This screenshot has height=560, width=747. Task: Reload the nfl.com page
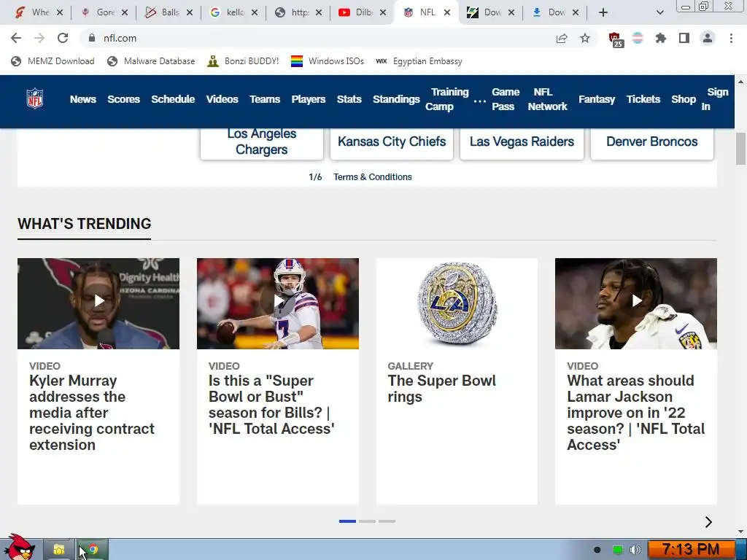[63, 38]
